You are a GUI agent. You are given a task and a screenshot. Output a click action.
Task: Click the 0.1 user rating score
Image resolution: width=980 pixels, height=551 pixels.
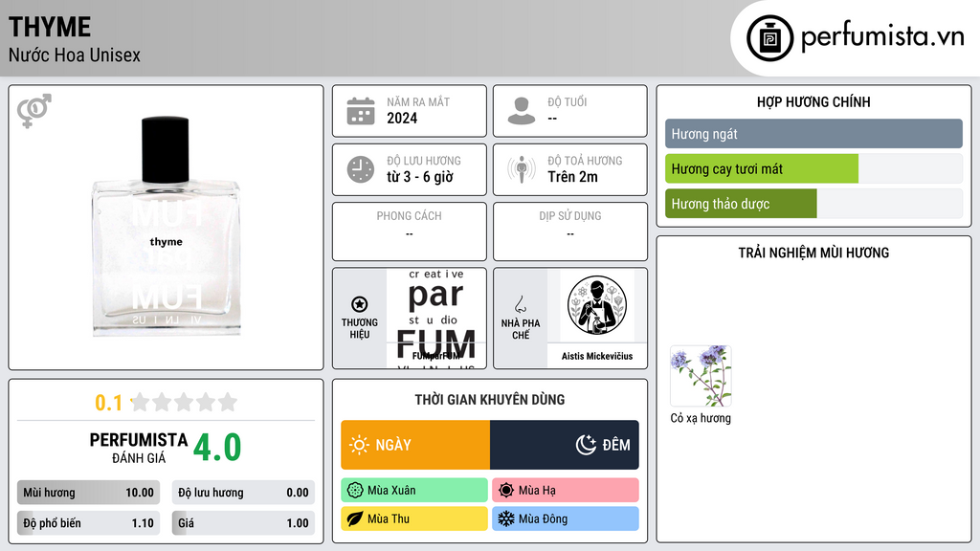point(109,403)
